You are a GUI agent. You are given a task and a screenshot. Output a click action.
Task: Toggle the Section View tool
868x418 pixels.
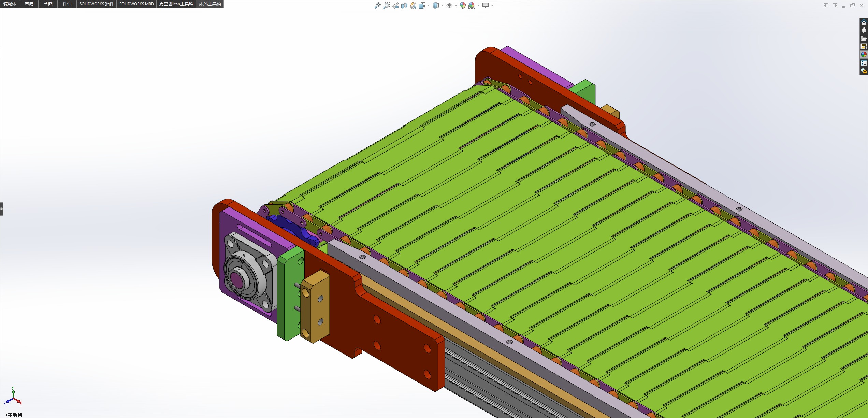coord(404,5)
